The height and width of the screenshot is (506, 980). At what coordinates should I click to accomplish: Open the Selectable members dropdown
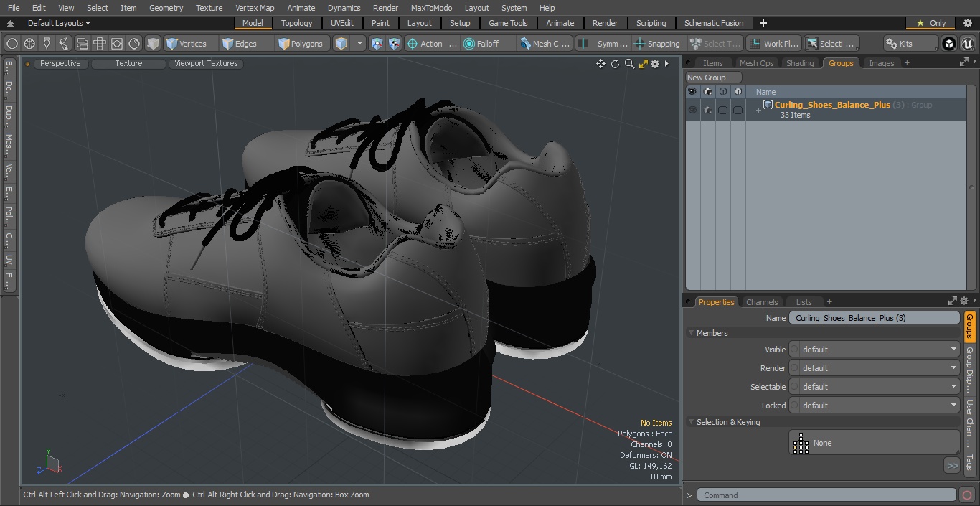click(x=875, y=387)
